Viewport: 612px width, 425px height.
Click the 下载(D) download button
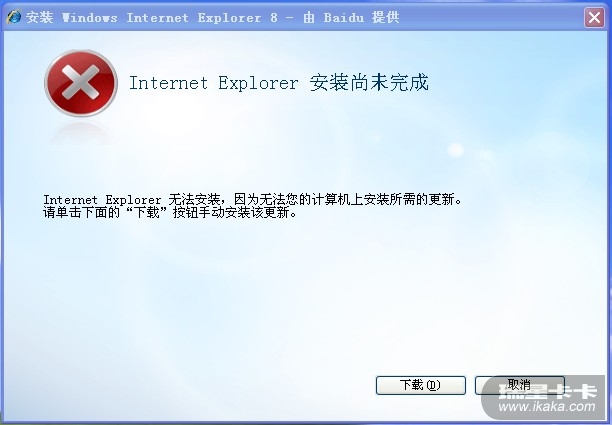point(420,385)
